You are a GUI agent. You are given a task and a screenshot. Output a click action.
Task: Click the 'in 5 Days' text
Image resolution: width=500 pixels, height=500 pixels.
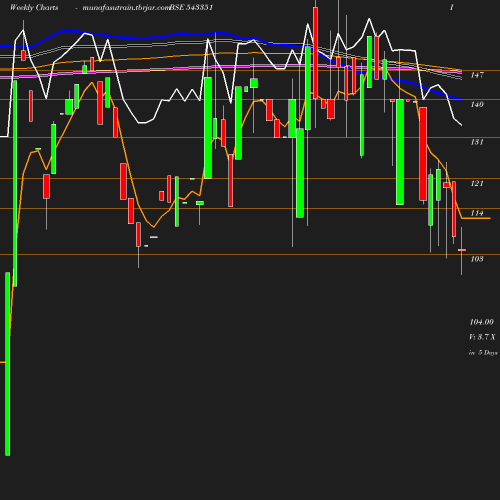click(483, 353)
